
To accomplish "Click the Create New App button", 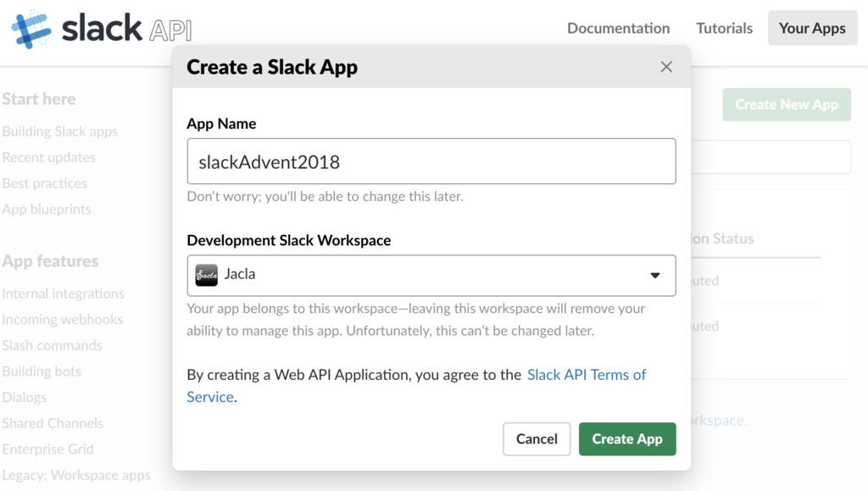I will click(x=787, y=104).
